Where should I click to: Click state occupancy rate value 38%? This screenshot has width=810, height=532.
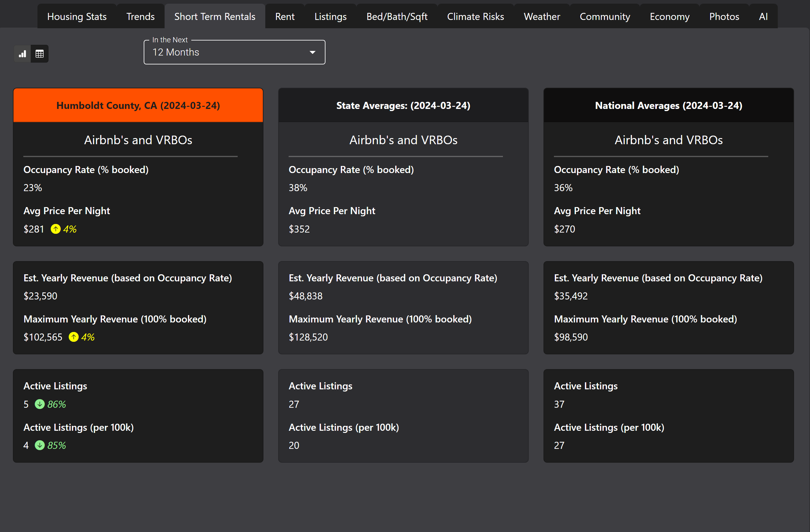point(298,188)
